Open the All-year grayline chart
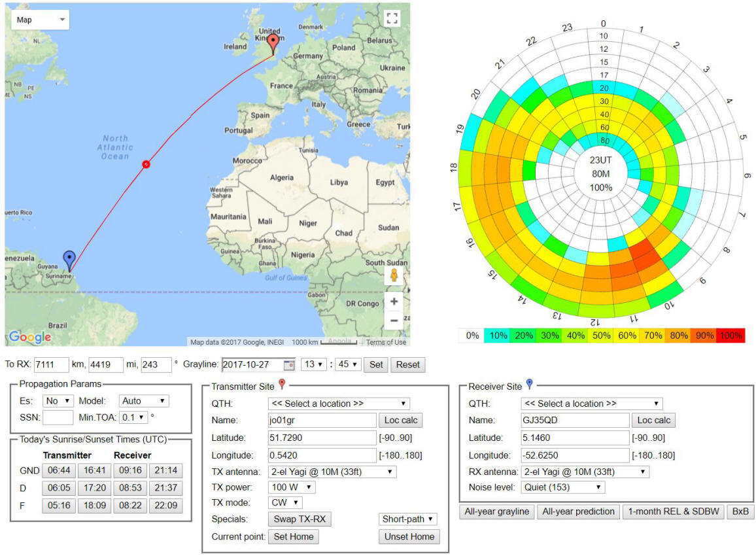 496,512
